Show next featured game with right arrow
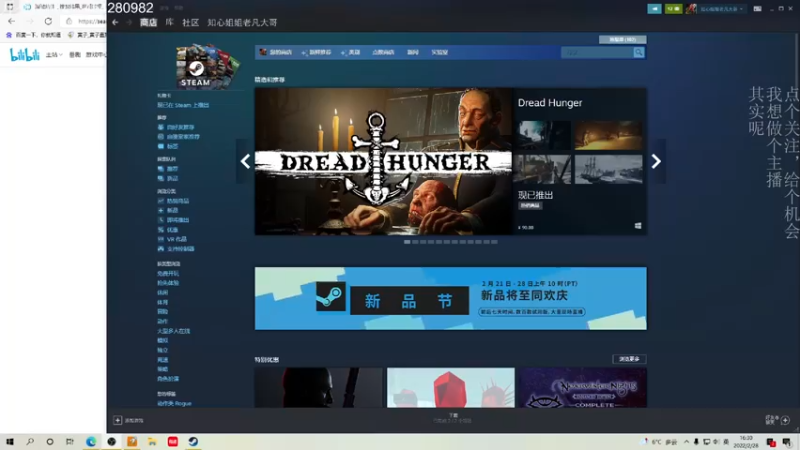The height and width of the screenshot is (450, 800). [x=656, y=161]
